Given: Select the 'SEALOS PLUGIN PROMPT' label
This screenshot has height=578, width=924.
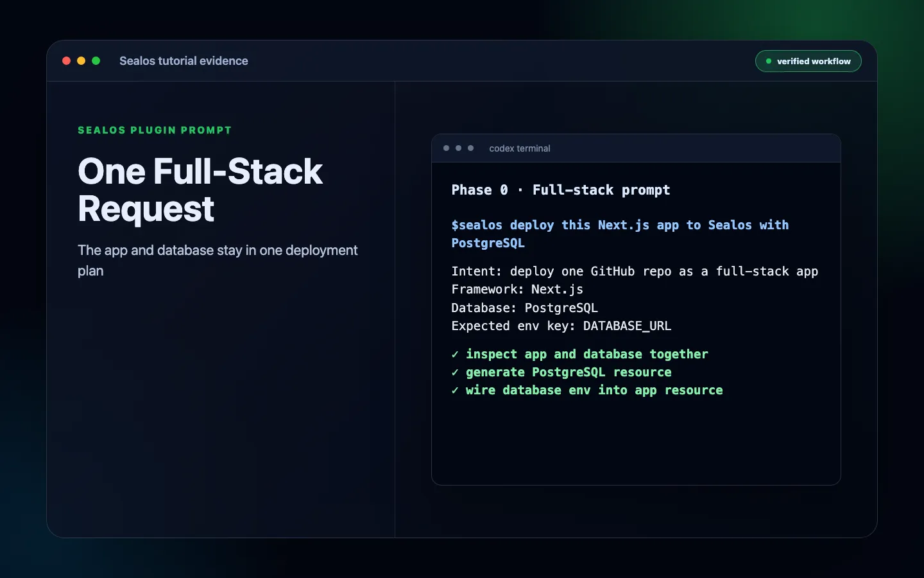Looking at the screenshot, I should pos(155,130).
